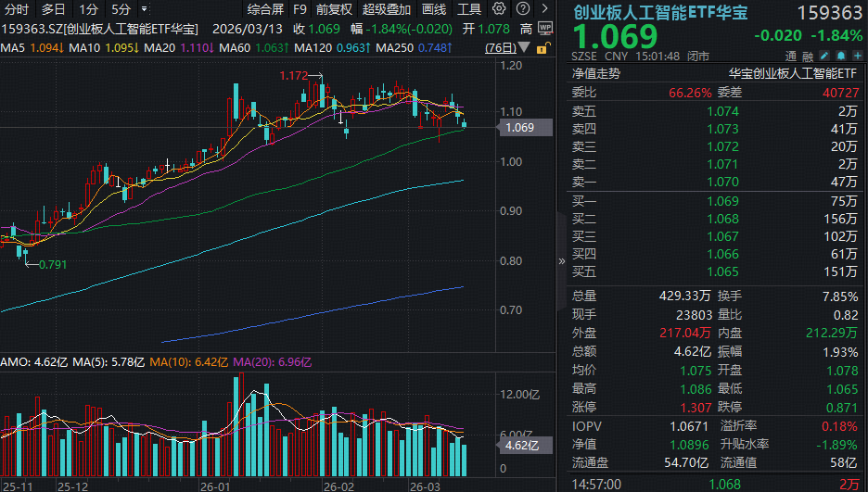
Task: Click the 1.069 current price marker on axis
Action: click(x=518, y=128)
